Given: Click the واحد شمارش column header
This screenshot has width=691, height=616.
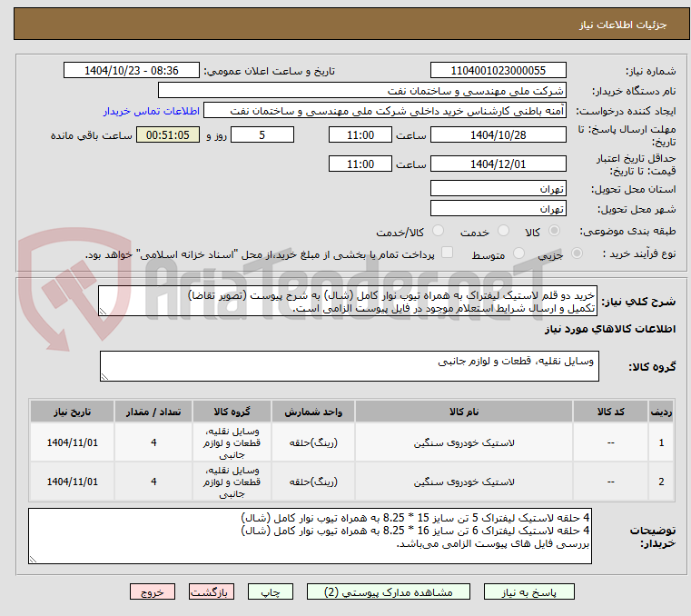Looking at the screenshot, I should (313, 412).
